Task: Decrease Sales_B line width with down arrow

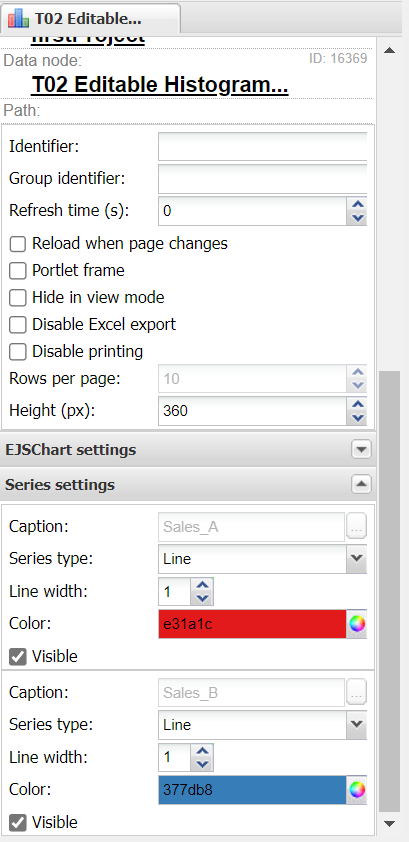Action: [x=202, y=764]
